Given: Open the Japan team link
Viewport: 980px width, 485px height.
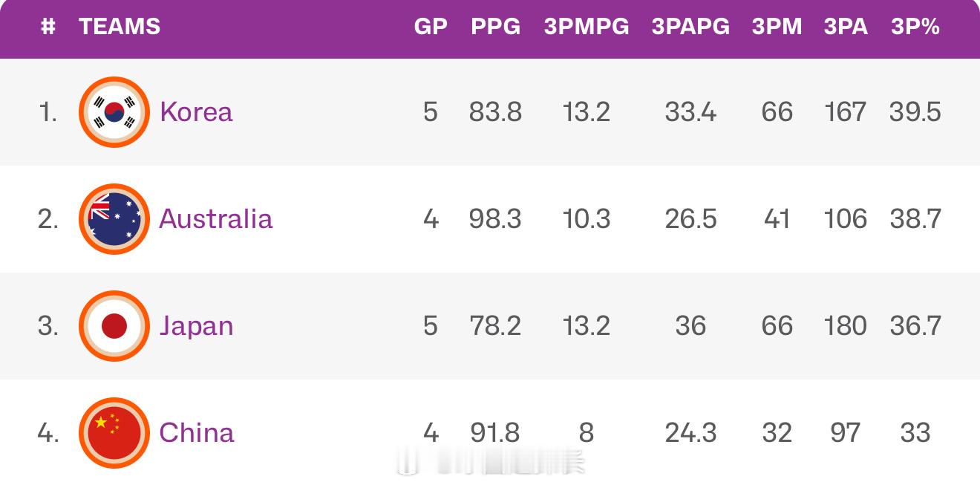Looking at the screenshot, I should (x=196, y=326).
